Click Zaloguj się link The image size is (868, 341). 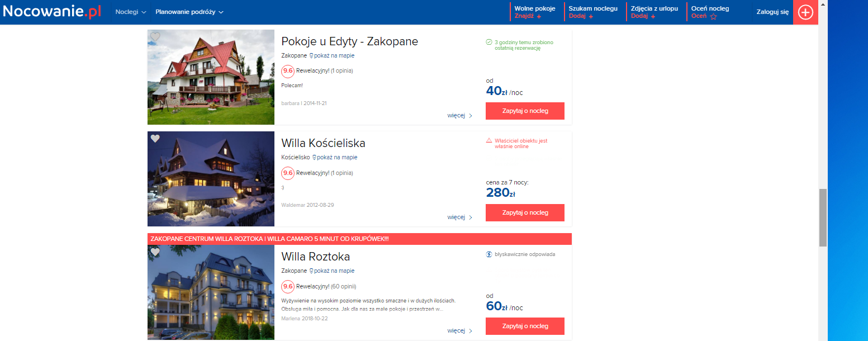[x=772, y=12]
